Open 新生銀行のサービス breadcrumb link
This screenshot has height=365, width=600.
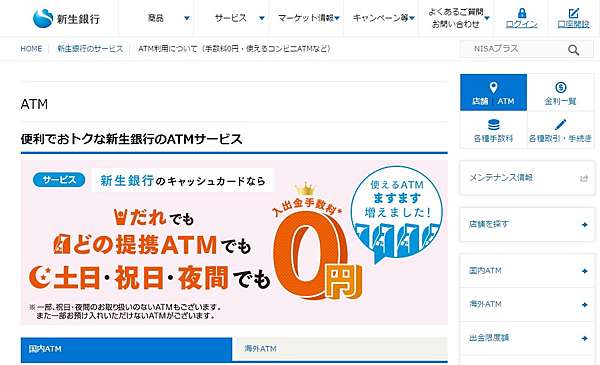tap(90, 49)
